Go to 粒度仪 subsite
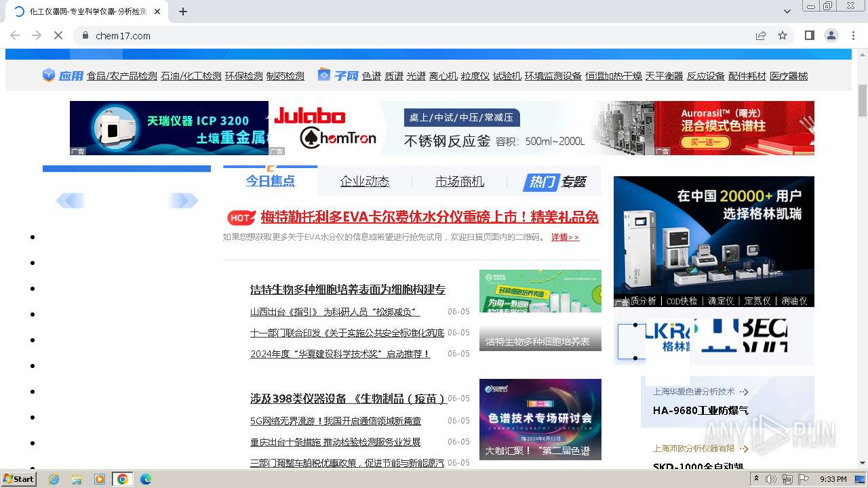Viewport: 868px width, 488px height. point(475,76)
